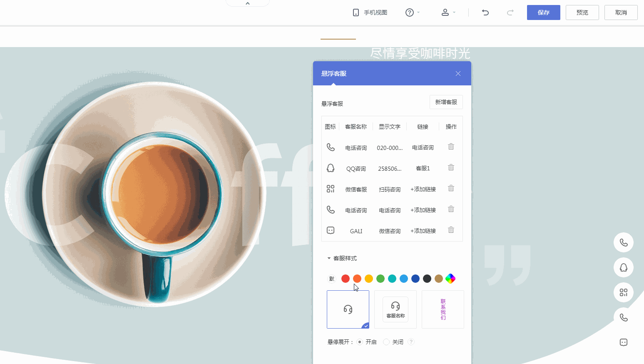Click the chat face icon in GALI row
Viewport: 644px width, 364px height.
[331, 230]
